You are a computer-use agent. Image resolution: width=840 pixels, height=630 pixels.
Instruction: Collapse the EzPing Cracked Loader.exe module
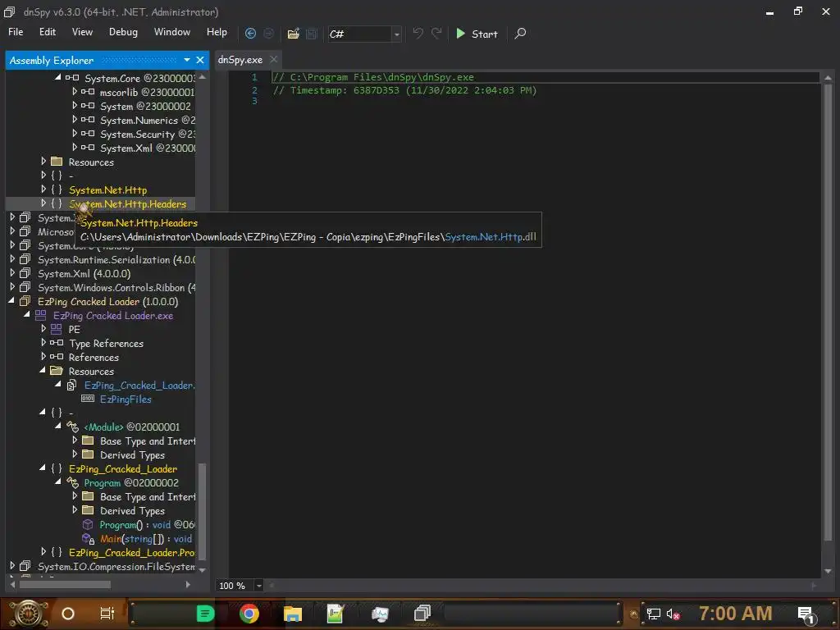(27, 315)
